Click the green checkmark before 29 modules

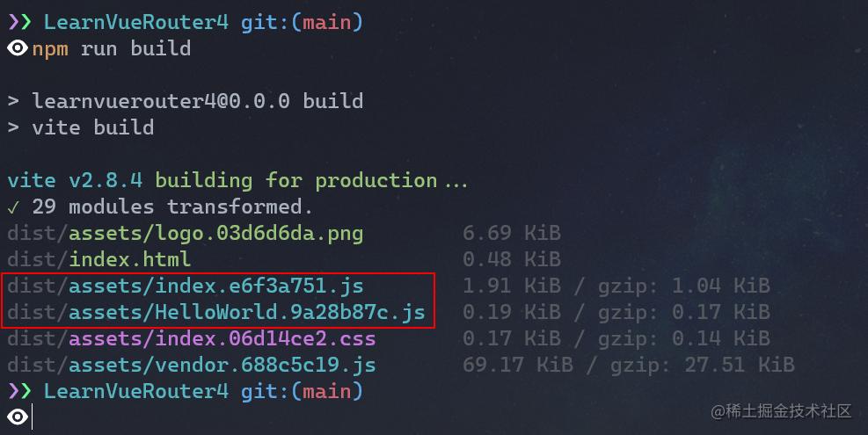tap(13, 207)
